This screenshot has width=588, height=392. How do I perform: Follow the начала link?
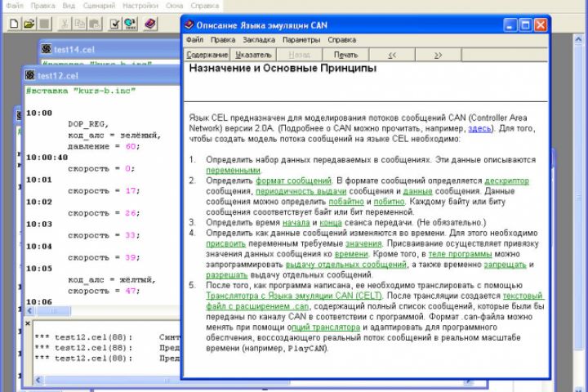296,223
